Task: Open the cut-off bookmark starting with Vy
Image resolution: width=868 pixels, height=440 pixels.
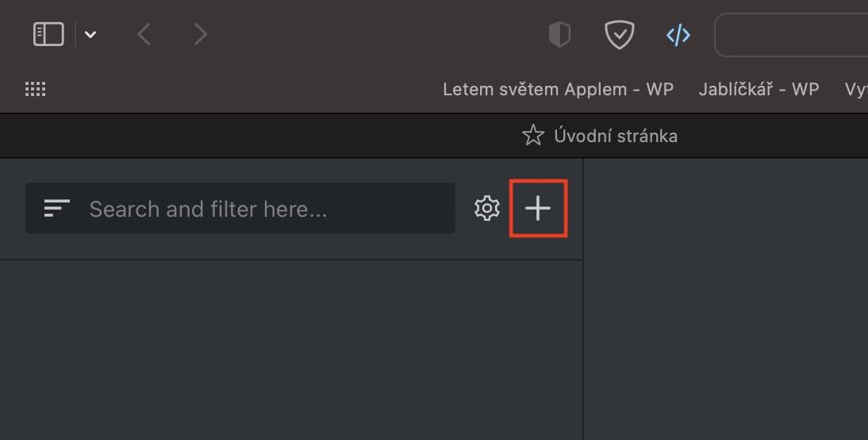Action: coord(855,89)
